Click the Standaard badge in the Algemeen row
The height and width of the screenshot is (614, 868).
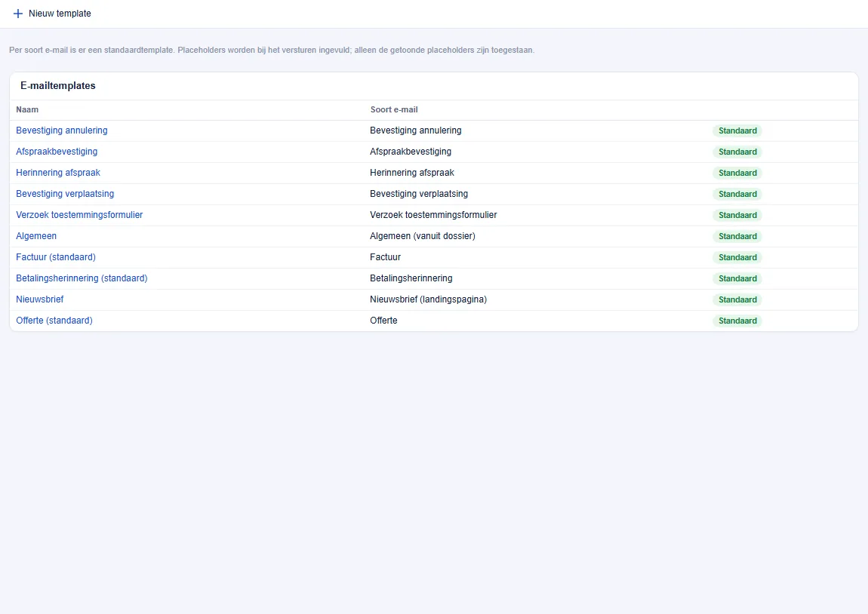pyautogui.click(x=737, y=236)
